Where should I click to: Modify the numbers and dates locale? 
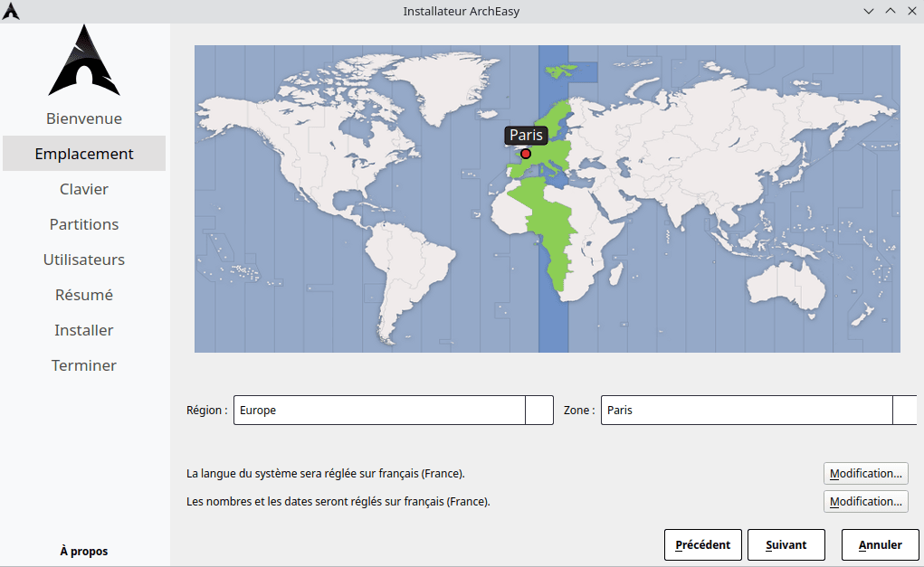pyautogui.click(x=865, y=501)
